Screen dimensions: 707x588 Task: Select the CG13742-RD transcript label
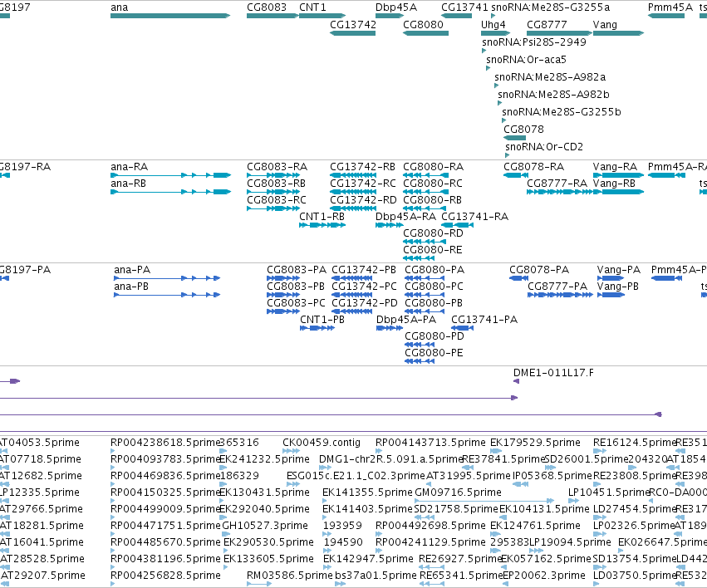pyautogui.click(x=363, y=199)
